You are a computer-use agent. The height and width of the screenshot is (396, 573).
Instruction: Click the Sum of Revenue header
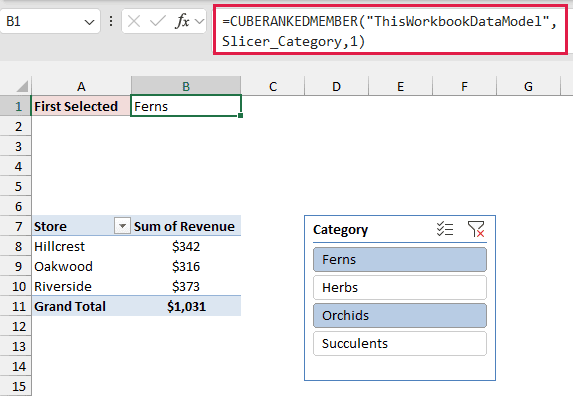pyautogui.click(x=186, y=226)
